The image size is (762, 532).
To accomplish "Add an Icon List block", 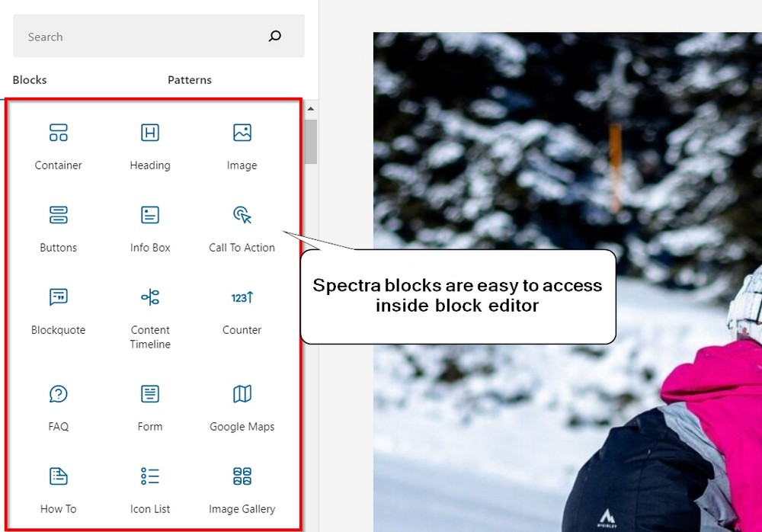I will point(149,489).
